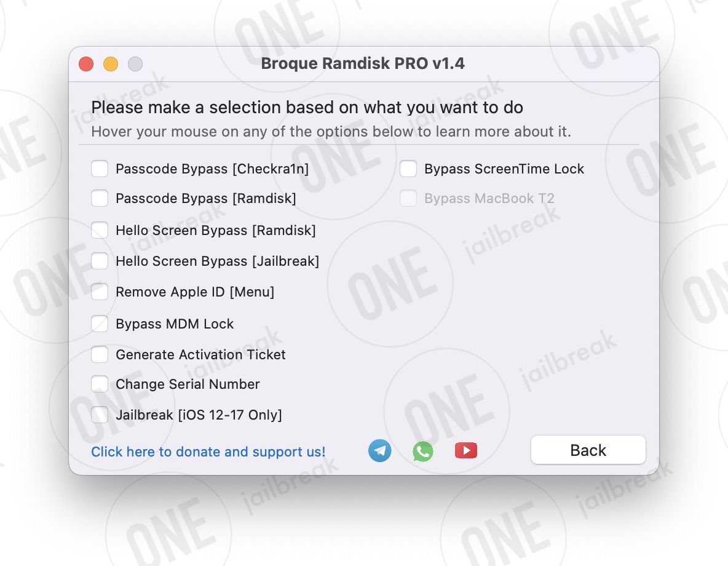Open the Telegram channel icon
This screenshot has height=566, width=728.
coord(380,451)
